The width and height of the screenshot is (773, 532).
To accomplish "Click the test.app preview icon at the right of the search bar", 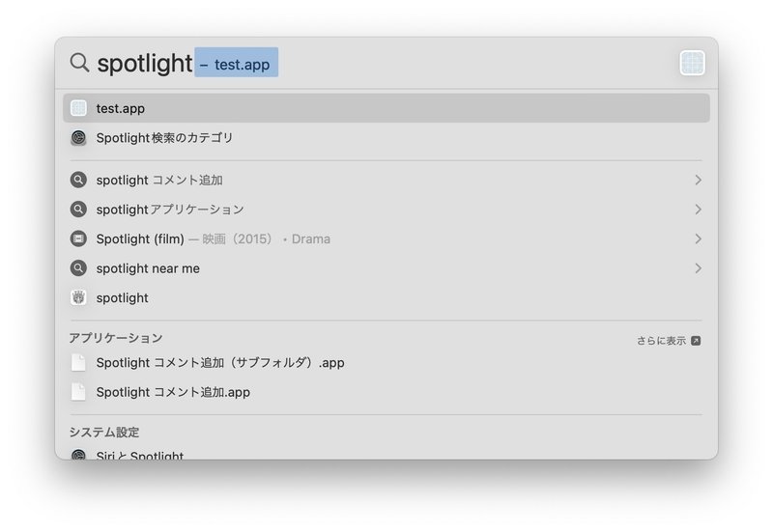I will tap(692, 63).
